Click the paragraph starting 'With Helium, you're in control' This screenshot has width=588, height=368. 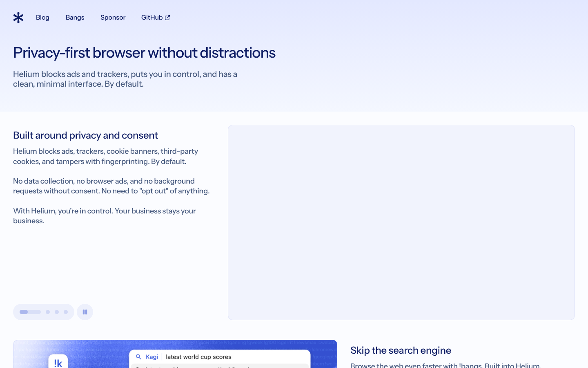click(x=105, y=216)
